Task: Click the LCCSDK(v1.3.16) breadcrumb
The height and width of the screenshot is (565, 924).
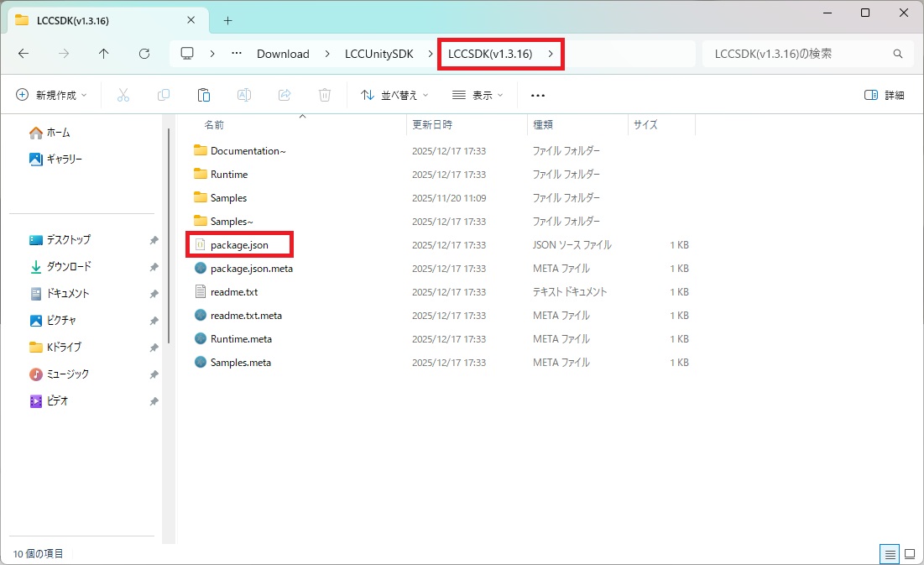Action: [x=490, y=54]
